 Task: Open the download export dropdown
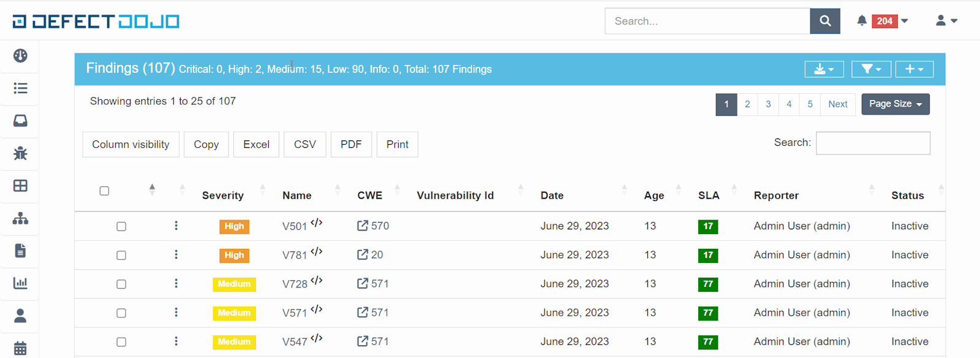(824, 69)
